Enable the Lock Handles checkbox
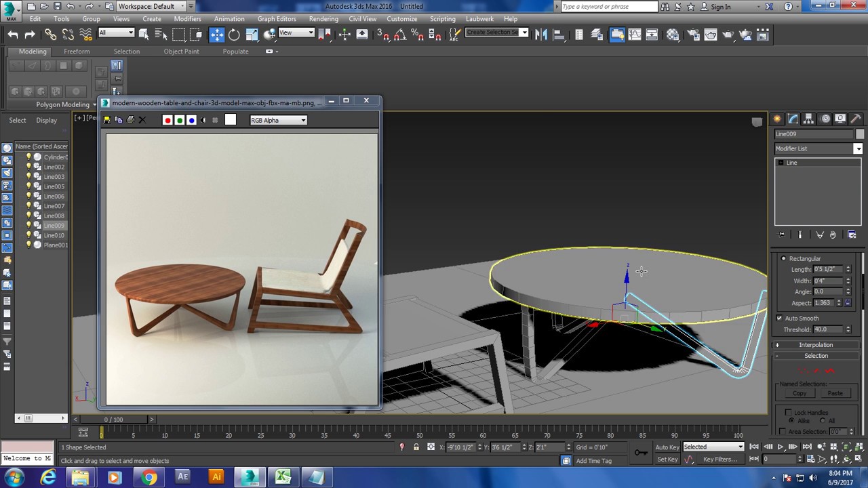Screen dimensions: 868x488 coord(789,412)
